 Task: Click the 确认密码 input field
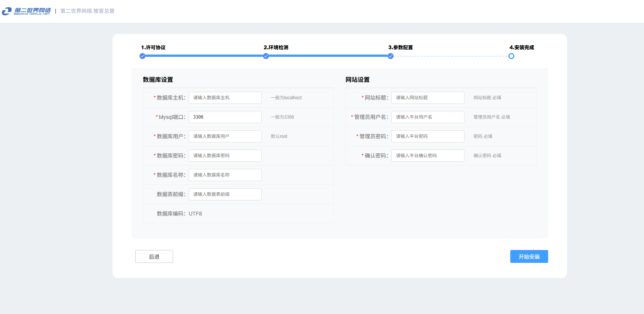coord(428,156)
